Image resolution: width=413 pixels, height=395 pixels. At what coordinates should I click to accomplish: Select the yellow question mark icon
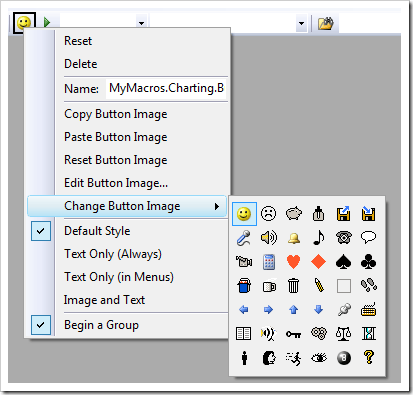point(369,357)
